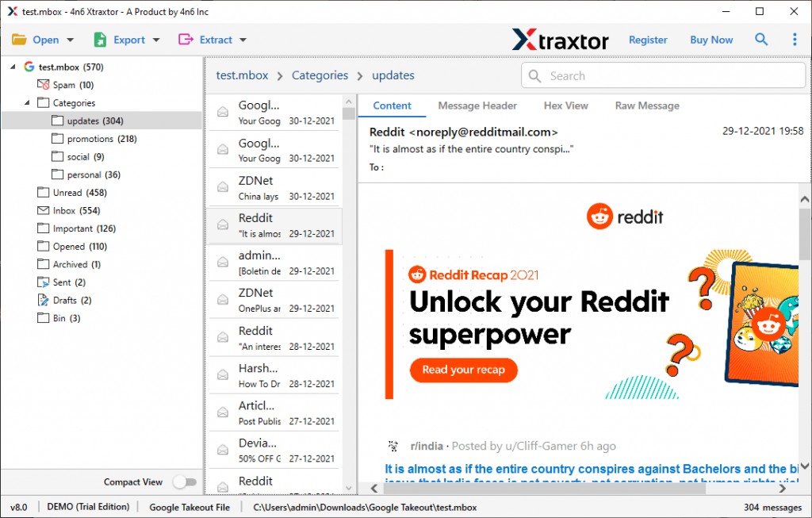Viewport: 812px width, 518px height.
Task: Click the Important folder icon
Action: (x=44, y=228)
